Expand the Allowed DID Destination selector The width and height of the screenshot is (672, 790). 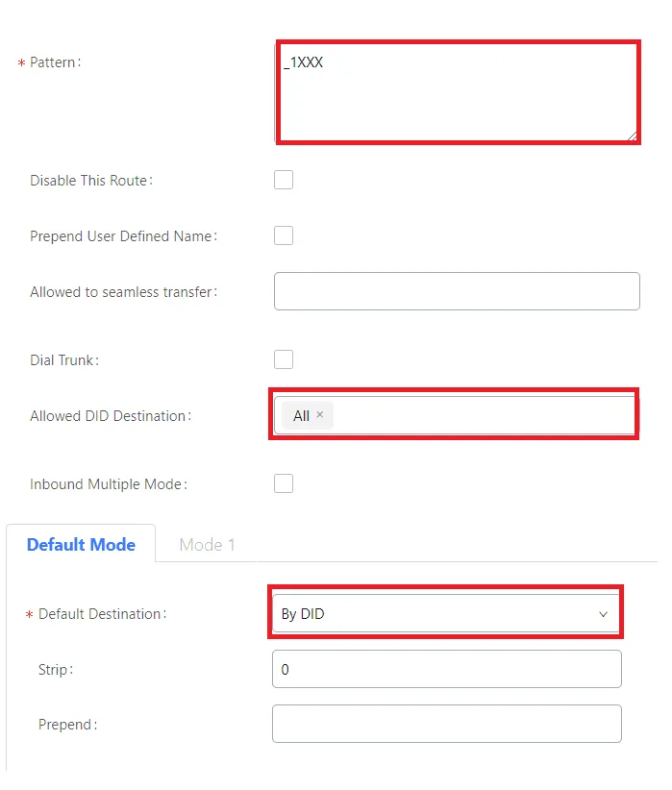click(x=481, y=415)
